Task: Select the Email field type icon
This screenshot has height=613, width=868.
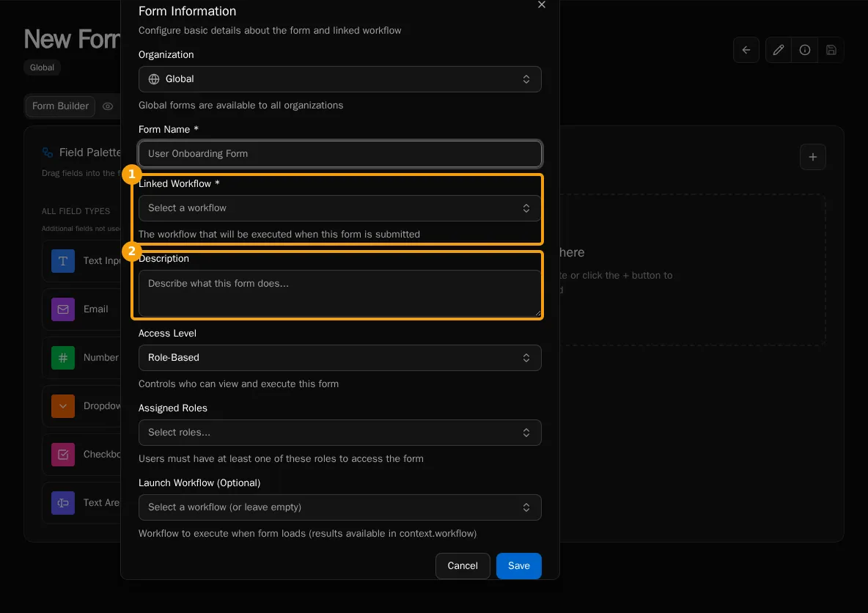Action: [x=63, y=309]
